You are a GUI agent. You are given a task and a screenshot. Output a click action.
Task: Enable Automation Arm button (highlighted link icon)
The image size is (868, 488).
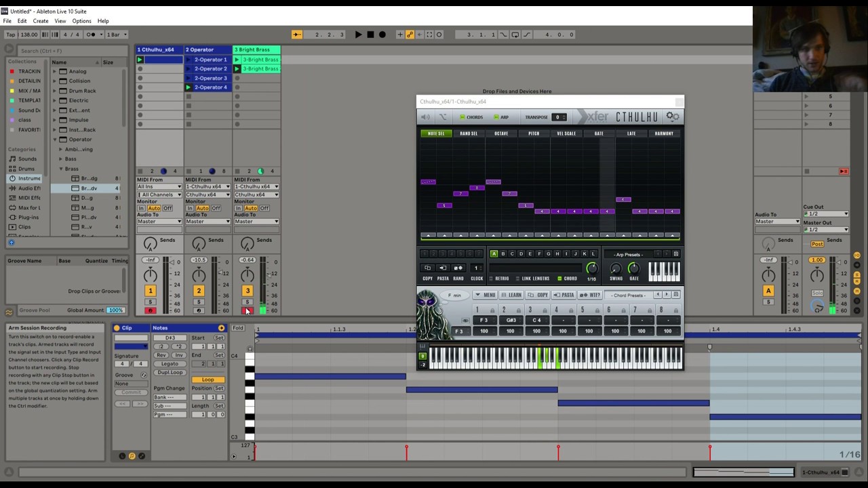tap(410, 35)
